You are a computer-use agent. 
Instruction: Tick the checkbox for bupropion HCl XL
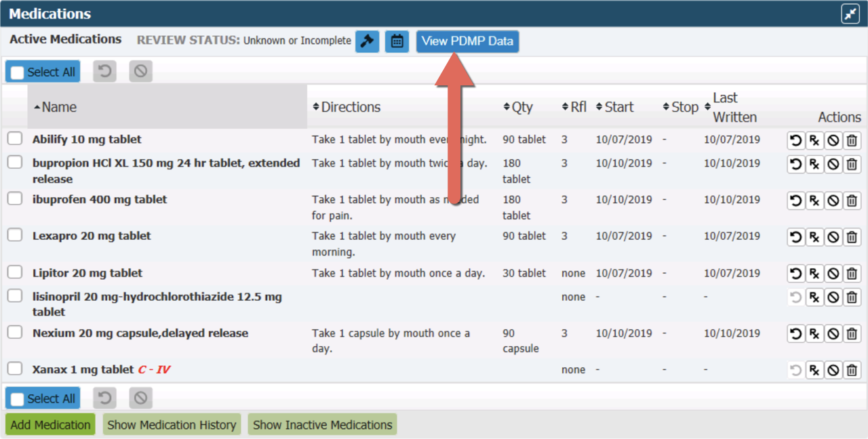(x=15, y=163)
